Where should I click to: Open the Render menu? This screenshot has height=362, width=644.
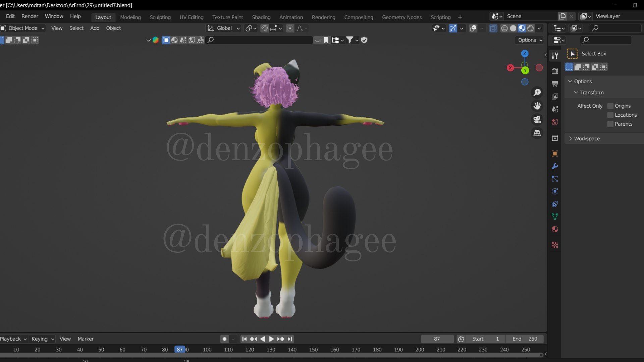tap(30, 16)
